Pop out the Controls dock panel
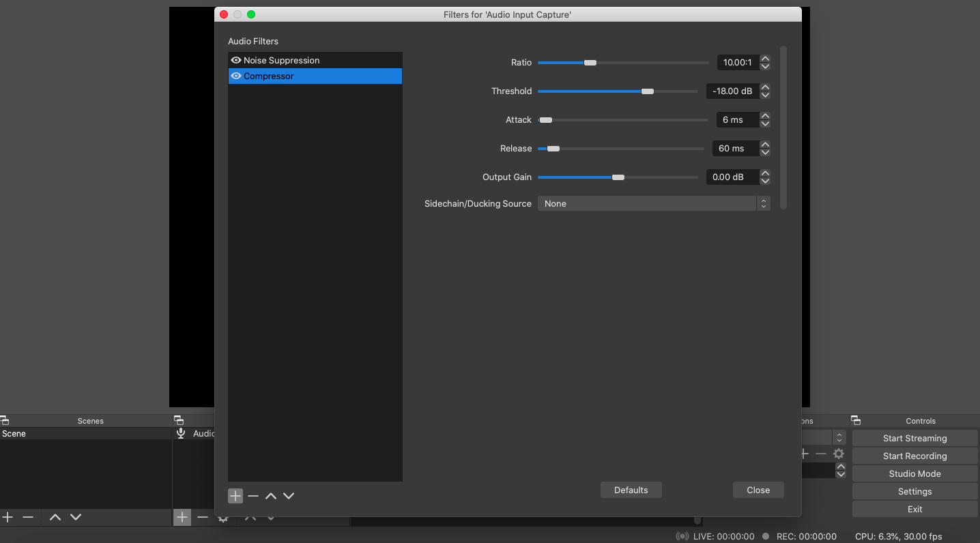This screenshot has height=543, width=980. (x=856, y=421)
